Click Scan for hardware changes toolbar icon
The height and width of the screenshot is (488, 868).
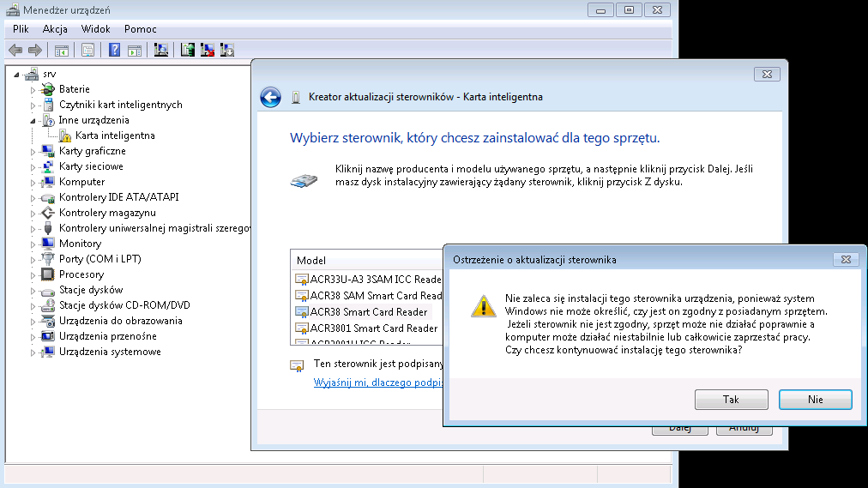(161, 51)
